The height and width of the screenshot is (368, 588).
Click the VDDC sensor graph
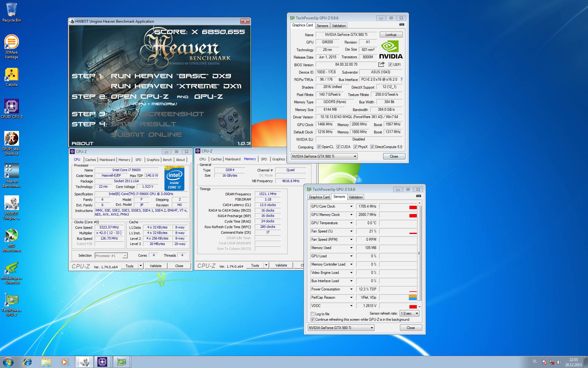click(398, 306)
